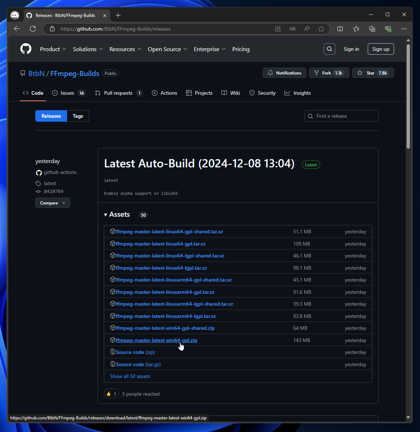Expand the Open Source dropdown
Screen dimensions: 420x432
click(x=167, y=49)
